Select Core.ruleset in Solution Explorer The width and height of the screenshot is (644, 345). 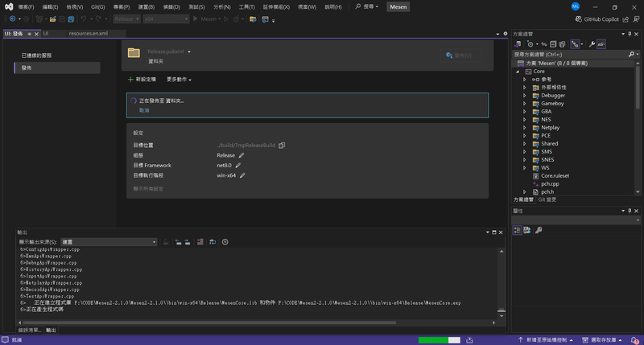point(555,176)
